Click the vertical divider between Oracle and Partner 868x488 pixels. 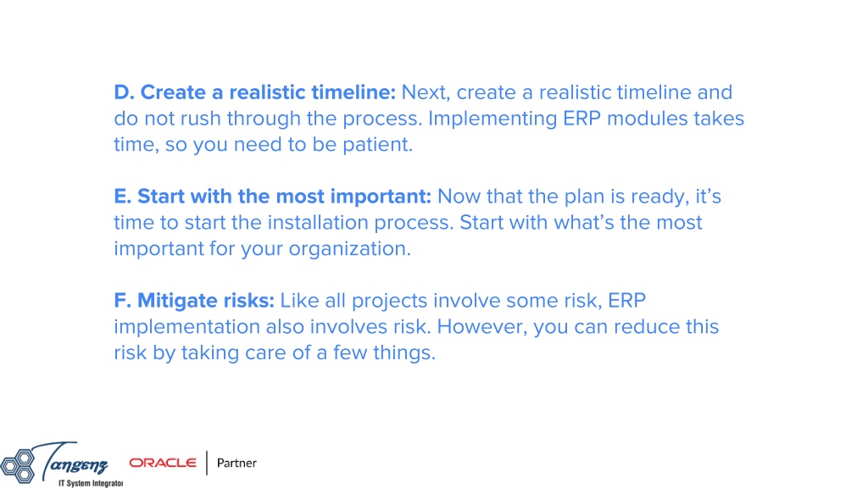(207, 463)
